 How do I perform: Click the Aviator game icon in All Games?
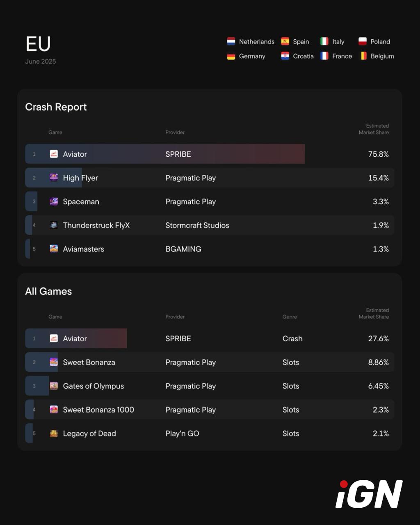(x=54, y=338)
